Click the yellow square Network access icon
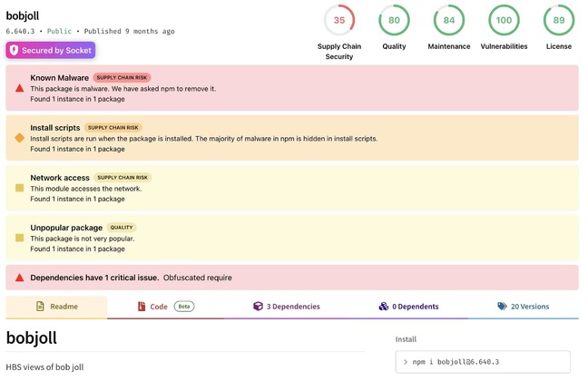Viewport: 588px width, 381px height. [19, 188]
